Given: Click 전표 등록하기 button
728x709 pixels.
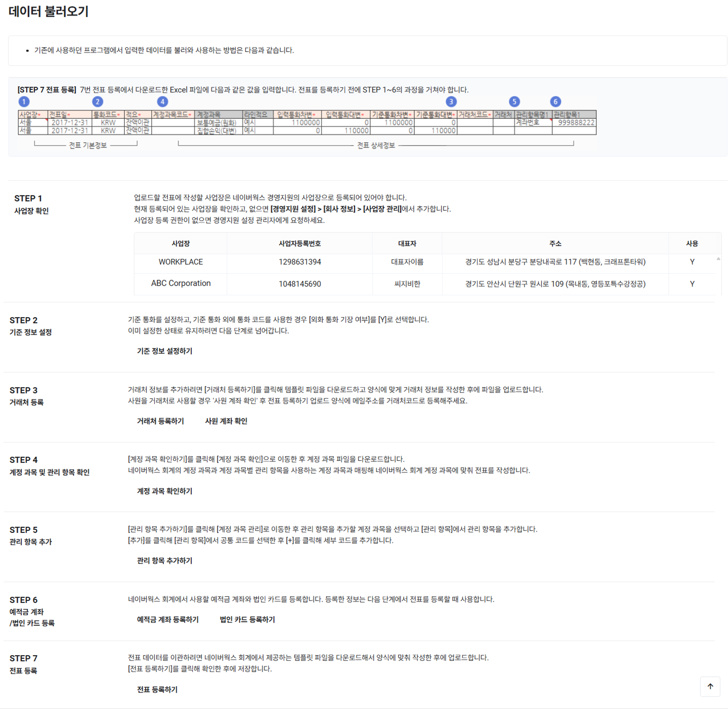Looking at the screenshot, I should click(157, 689).
